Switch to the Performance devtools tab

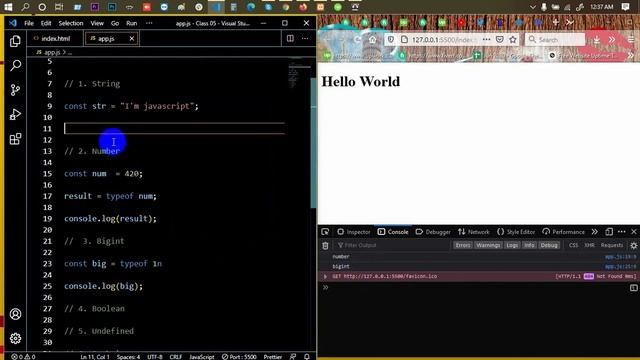tap(563, 232)
